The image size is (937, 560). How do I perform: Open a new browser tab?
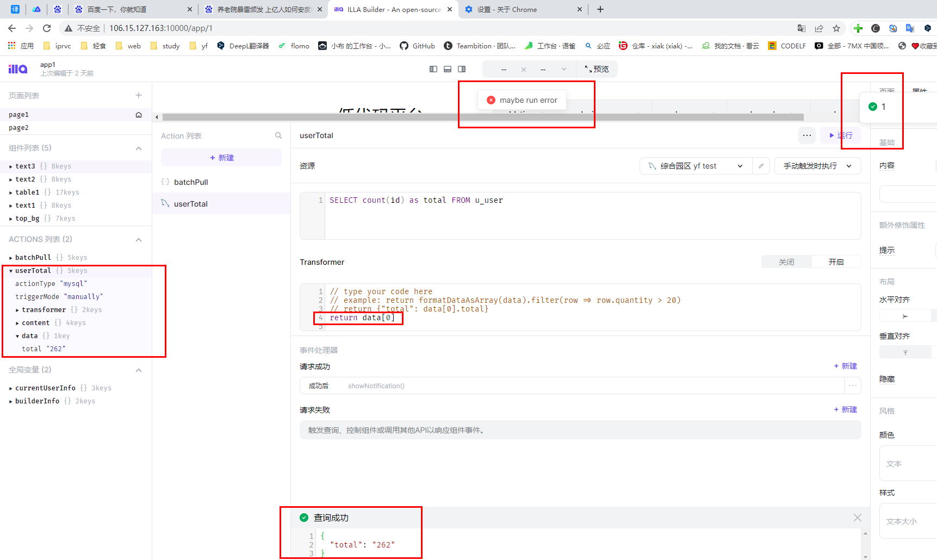click(600, 9)
